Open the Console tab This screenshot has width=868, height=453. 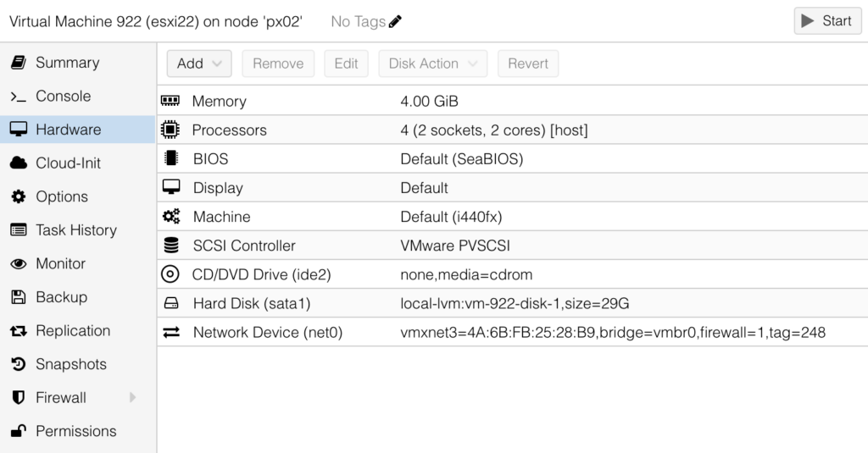click(x=63, y=97)
